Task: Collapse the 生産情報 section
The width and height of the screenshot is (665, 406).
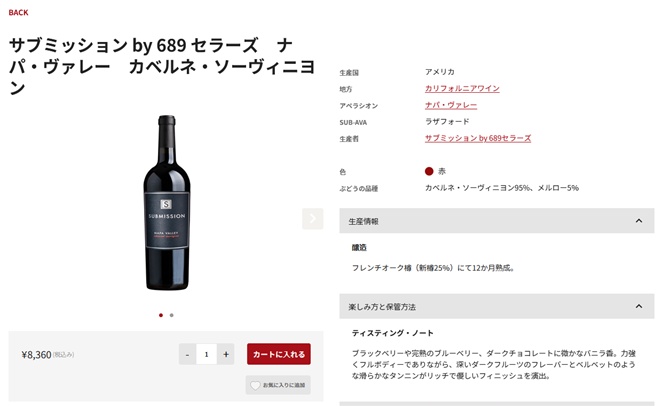Action: (x=496, y=221)
